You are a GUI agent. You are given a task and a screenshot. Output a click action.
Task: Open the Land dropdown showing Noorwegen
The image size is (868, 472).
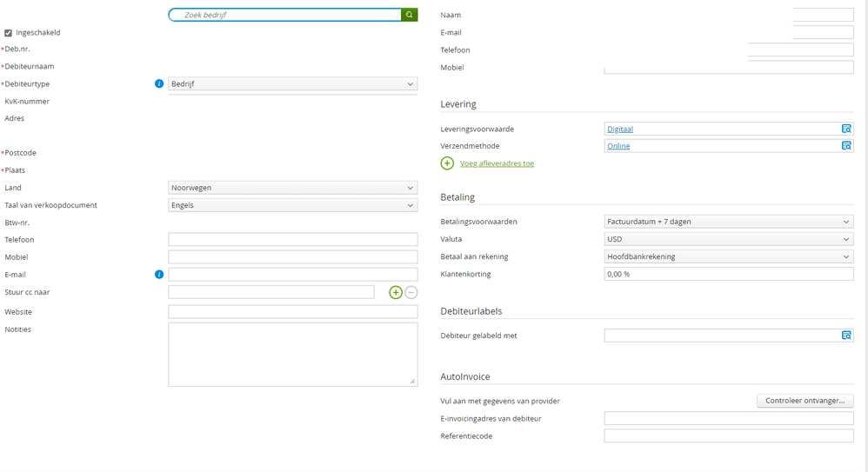[293, 188]
